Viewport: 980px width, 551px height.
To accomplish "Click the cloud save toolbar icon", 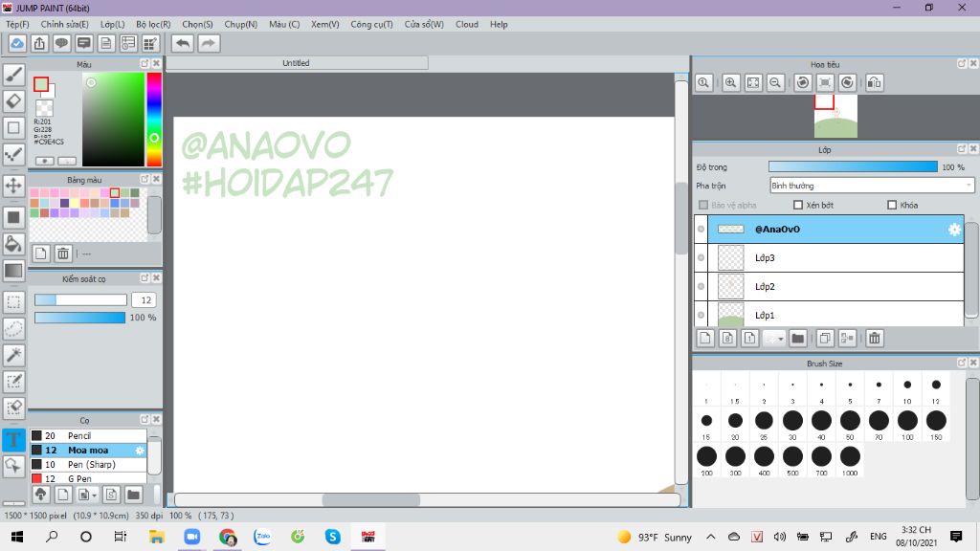I will 17,43.
